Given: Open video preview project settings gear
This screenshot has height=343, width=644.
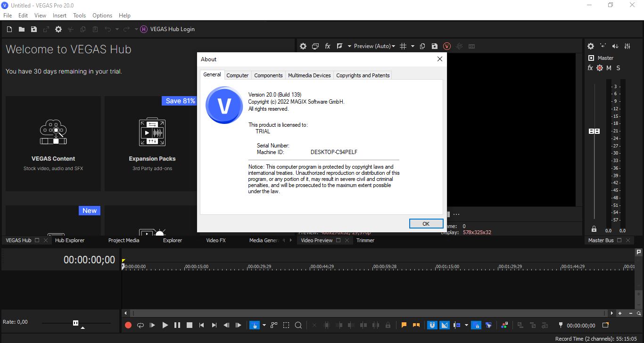Looking at the screenshot, I should coord(303,46).
